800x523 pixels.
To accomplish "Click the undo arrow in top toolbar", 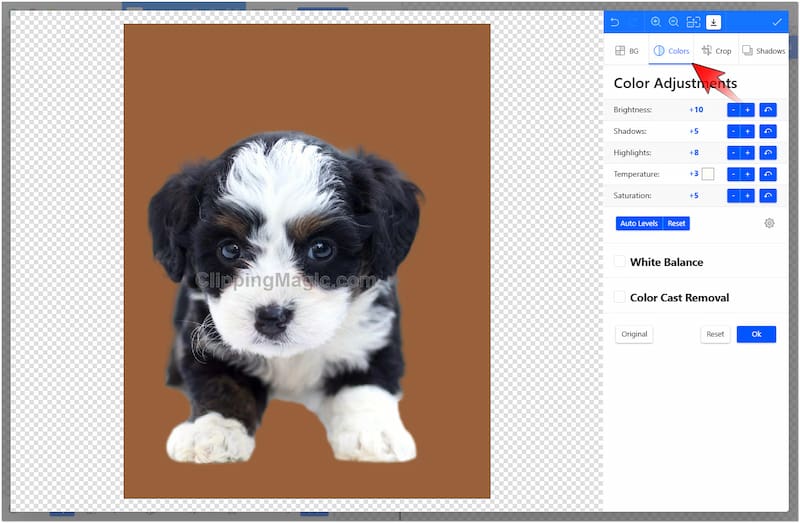I will pyautogui.click(x=615, y=22).
